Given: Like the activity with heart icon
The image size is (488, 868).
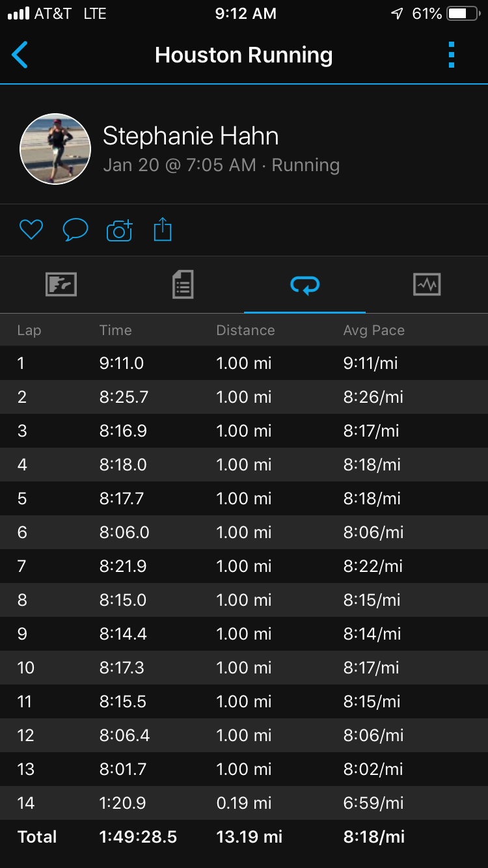Looking at the screenshot, I should point(31,230).
